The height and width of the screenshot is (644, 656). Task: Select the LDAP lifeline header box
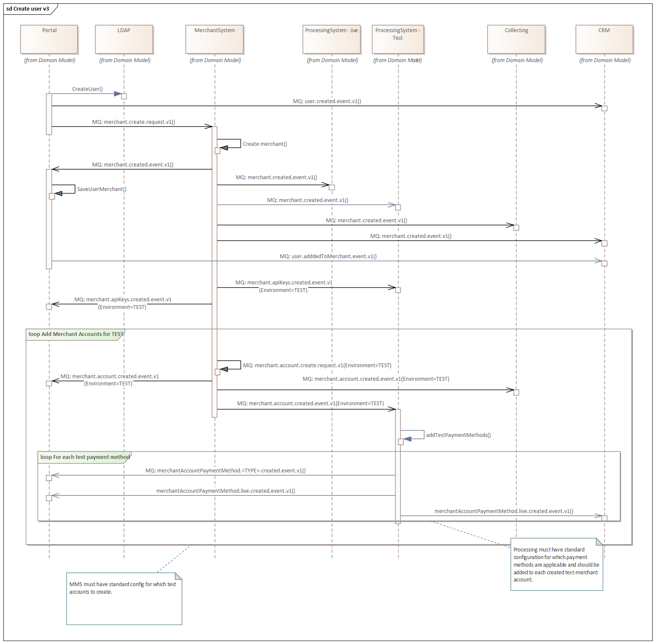124,39
